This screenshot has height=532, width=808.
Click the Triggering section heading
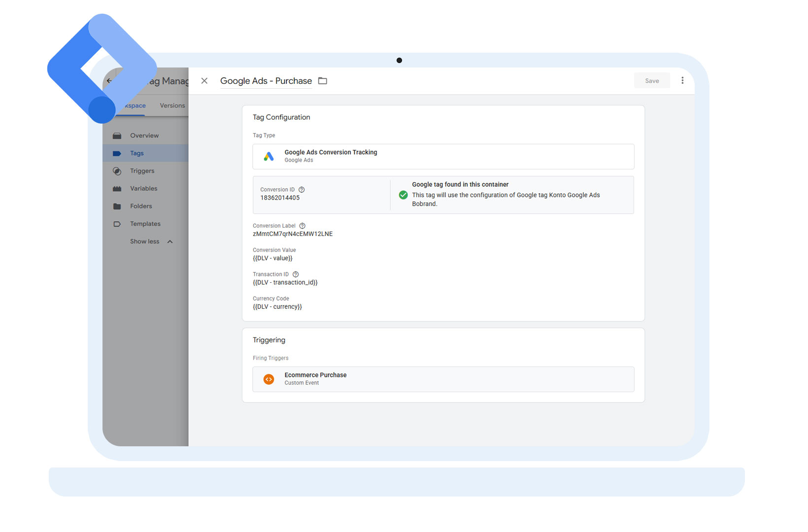tap(269, 340)
